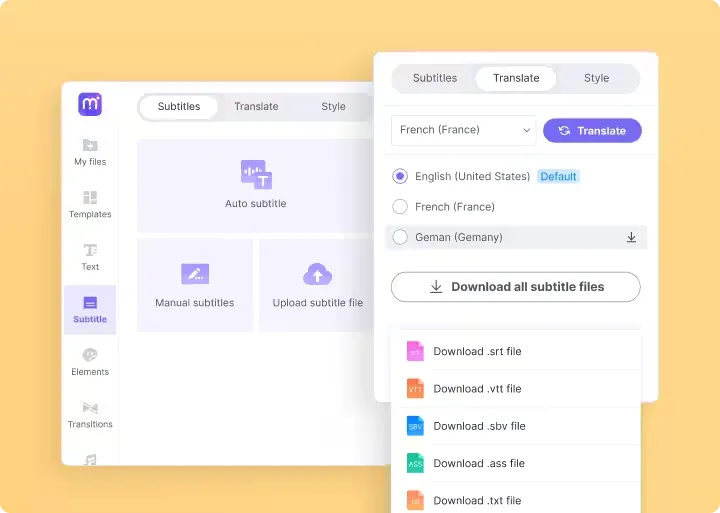Open My files in the sidebar
Image resolution: width=720 pixels, height=513 pixels.
(x=90, y=152)
